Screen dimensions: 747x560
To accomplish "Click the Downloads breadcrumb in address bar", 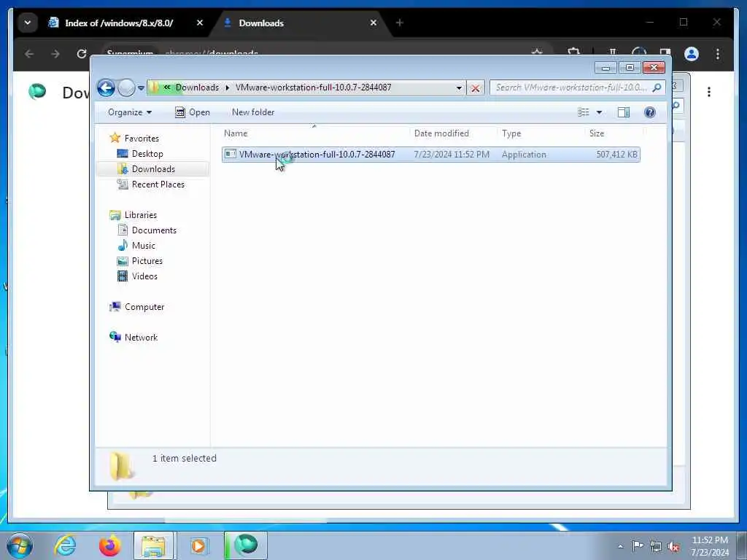I will [197, 87].
